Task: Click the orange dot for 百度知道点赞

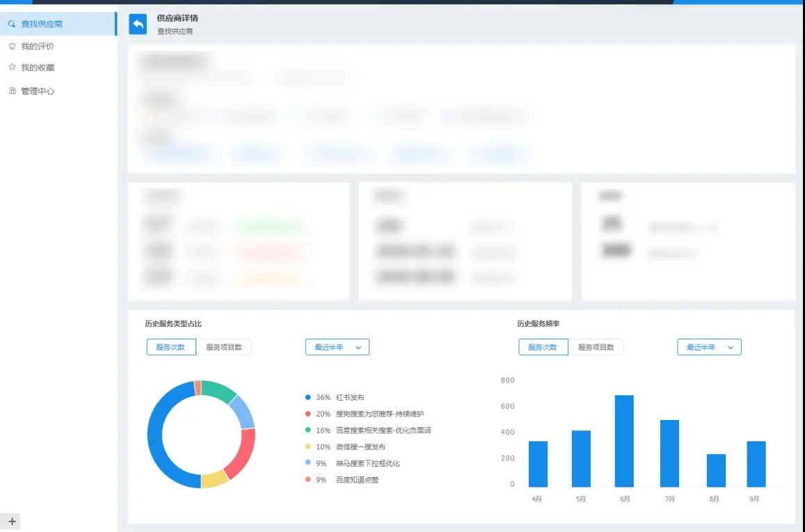Action: coord(308,479)
